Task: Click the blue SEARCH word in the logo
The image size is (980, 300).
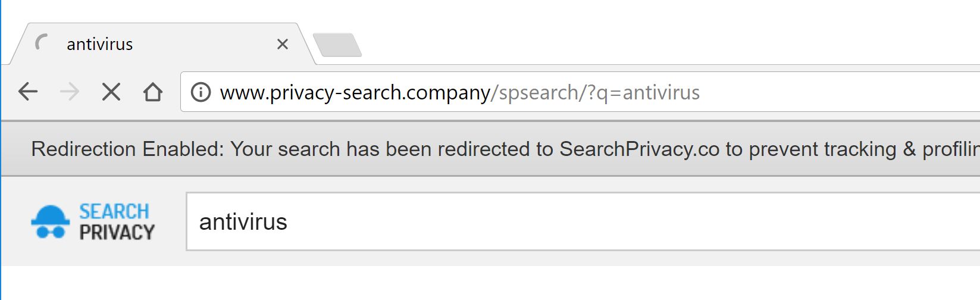Action: (x=114, y=211)
